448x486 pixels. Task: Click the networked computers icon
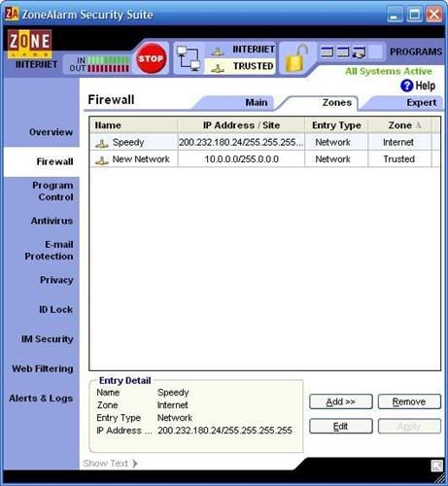tap(189, 58)
